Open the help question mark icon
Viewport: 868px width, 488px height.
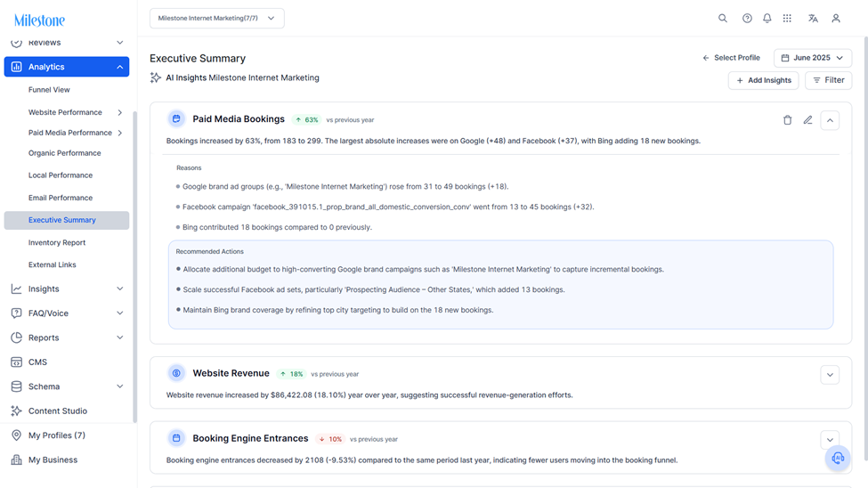pos(747,19)
